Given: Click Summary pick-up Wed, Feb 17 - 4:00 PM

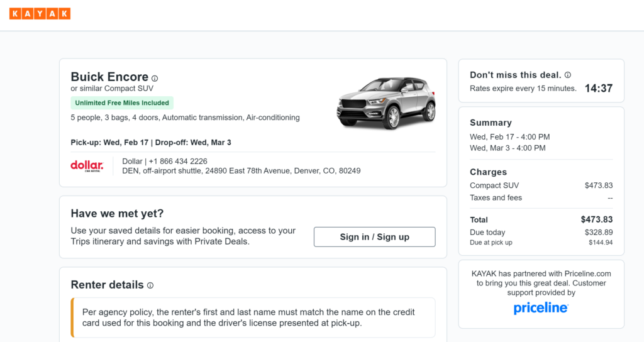Looking at the screenshot, I should point(509,136).
